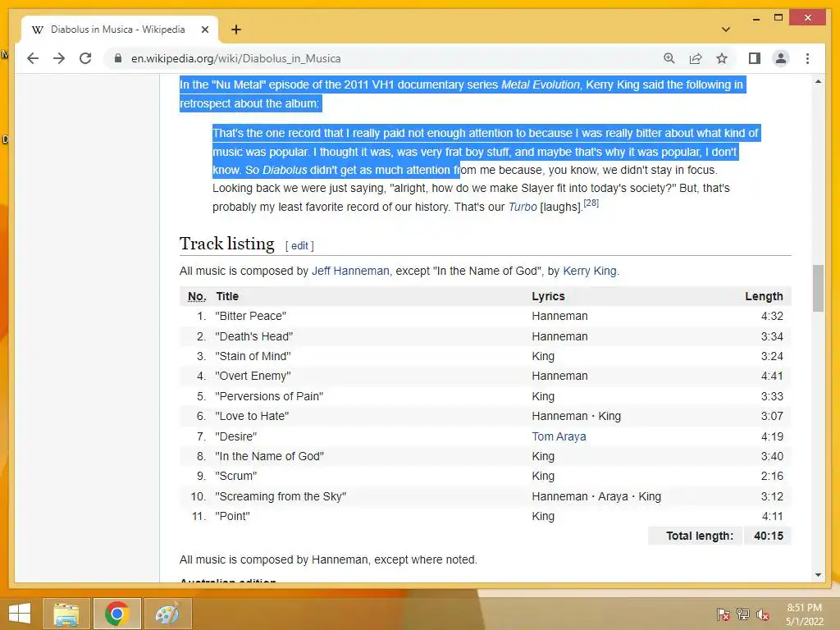Click the "Screaming from the Sky" title

coord(281,496)
